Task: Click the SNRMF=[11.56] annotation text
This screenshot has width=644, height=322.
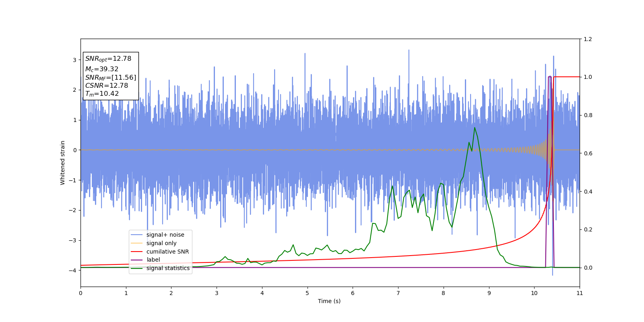Action: click(111, 77)
